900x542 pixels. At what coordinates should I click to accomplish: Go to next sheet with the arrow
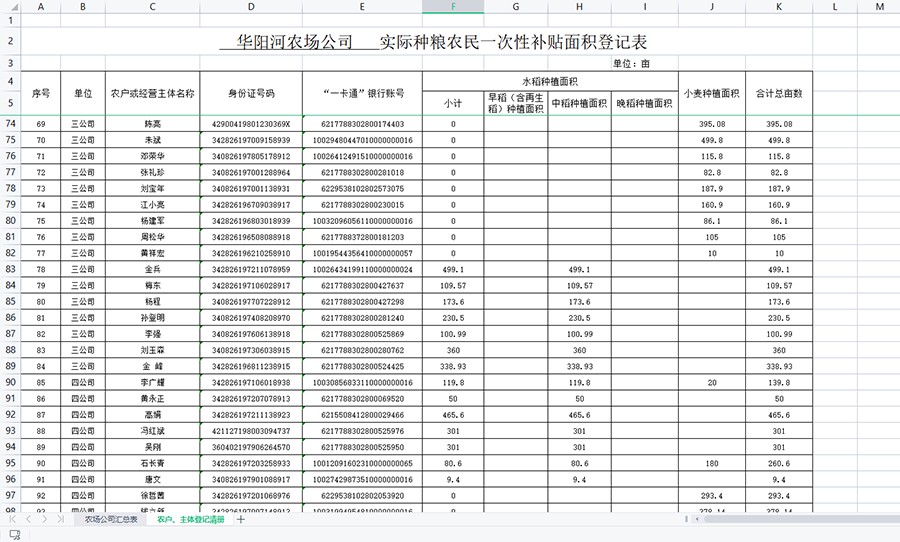pyautogui.click(x=45, y=519)
